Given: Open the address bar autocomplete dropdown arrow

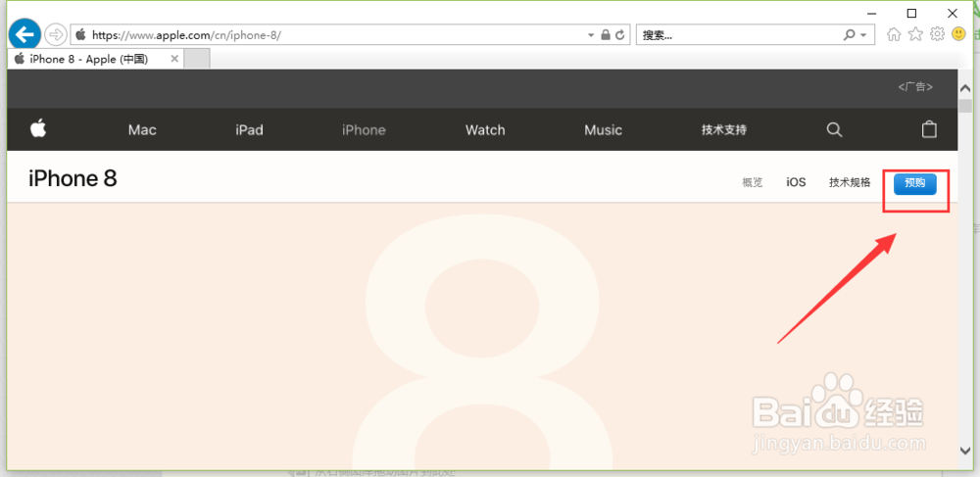Looking at the screenshot, I should coord(591,35).
